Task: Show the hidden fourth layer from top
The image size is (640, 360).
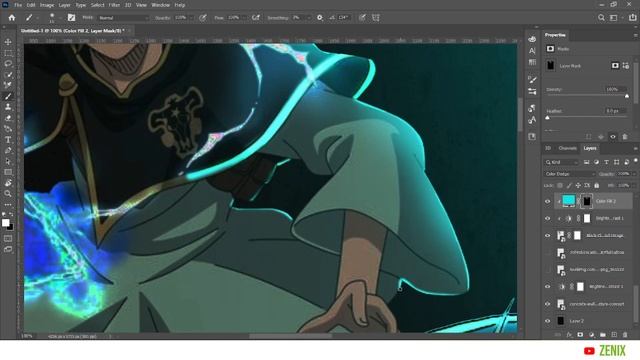Action: tap(548, 253)
